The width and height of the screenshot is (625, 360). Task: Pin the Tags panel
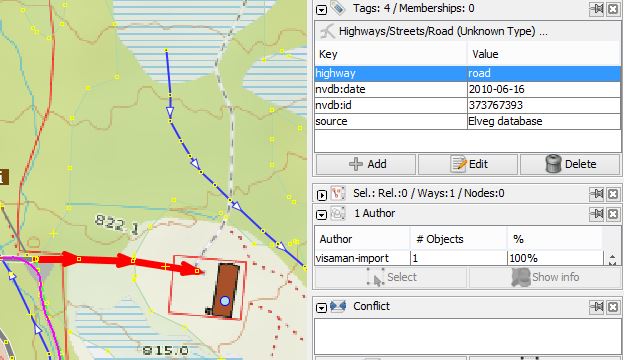pyautogui.click(x=596, y=9)
